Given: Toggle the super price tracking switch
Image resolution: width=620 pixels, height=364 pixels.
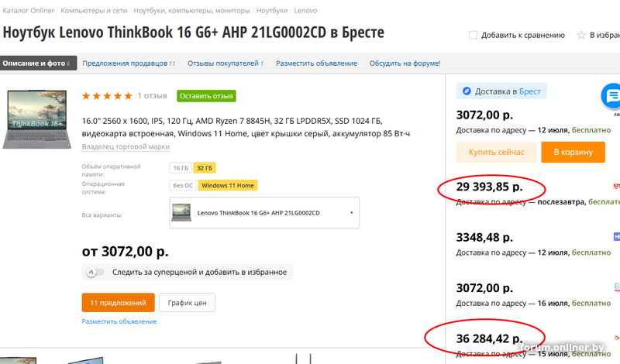Looking at the screenshot, I should [94, 272].
